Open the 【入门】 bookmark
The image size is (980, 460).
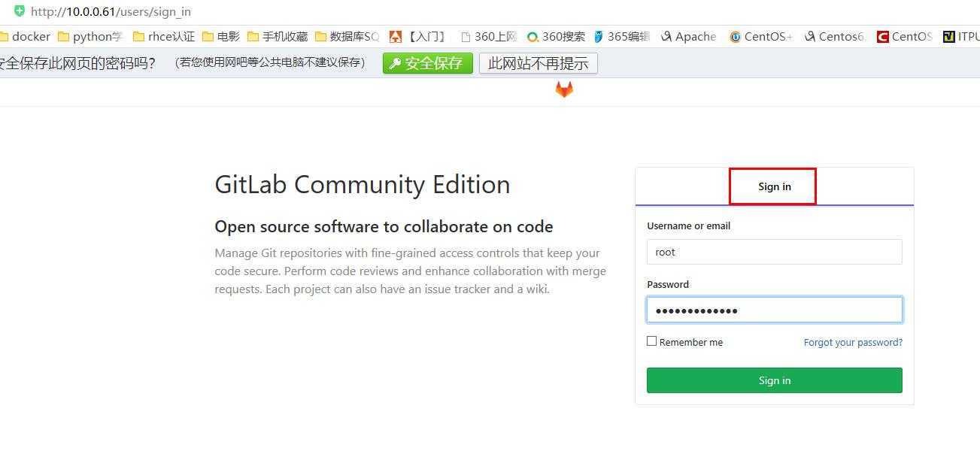click(417, 36)
